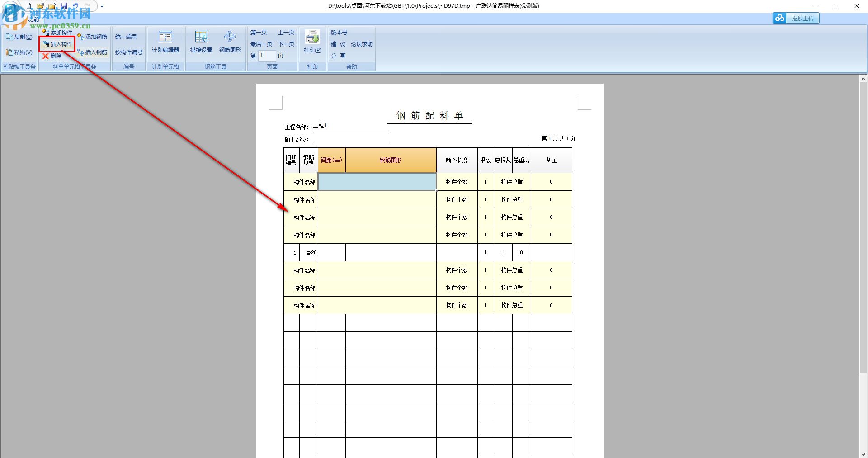Go to 上一页 previous page
This screenshot has width=868, height=458.
click(286, 33)
